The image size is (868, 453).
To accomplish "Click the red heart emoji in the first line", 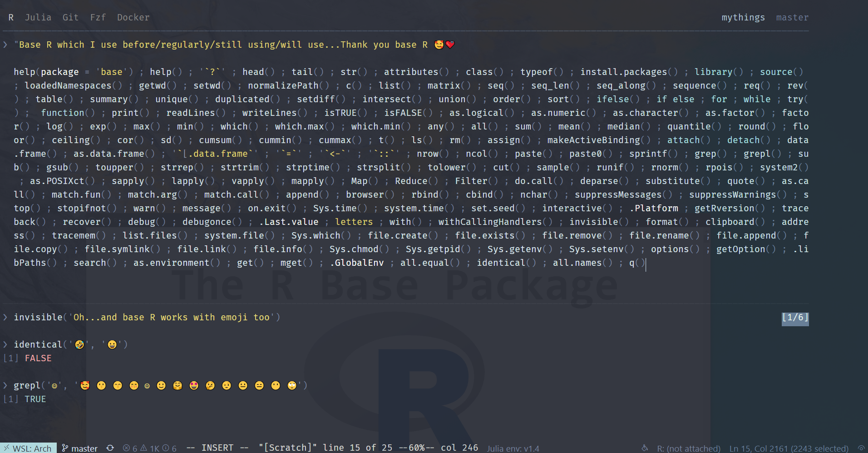I will (450, 45).
